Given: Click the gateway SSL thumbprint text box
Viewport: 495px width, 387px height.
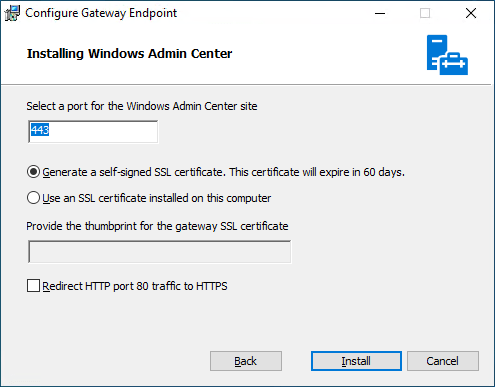Looking at the screenshot, I should tap(160, 252).
